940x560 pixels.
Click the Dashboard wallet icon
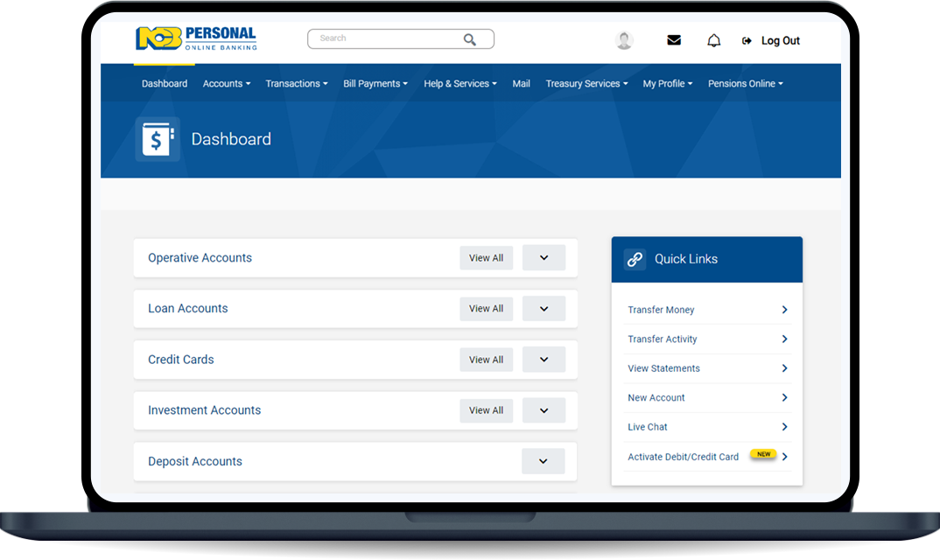coord(158,139)
